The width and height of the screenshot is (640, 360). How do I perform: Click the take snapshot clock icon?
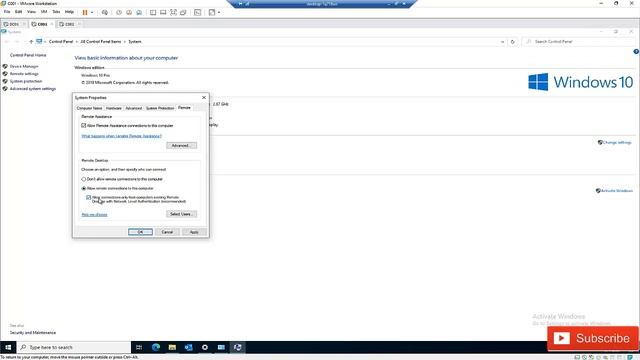tap(119, 12)
